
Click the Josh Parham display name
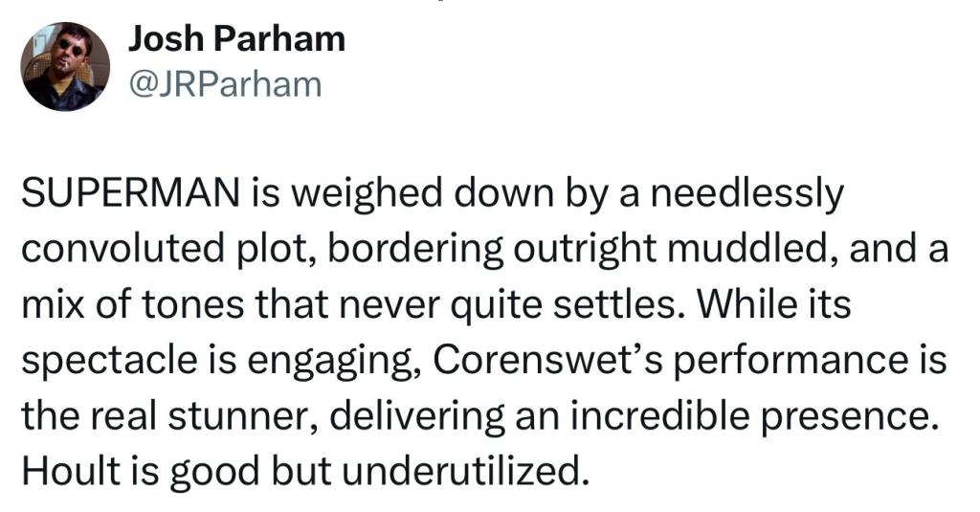click(x=237, y=39)
